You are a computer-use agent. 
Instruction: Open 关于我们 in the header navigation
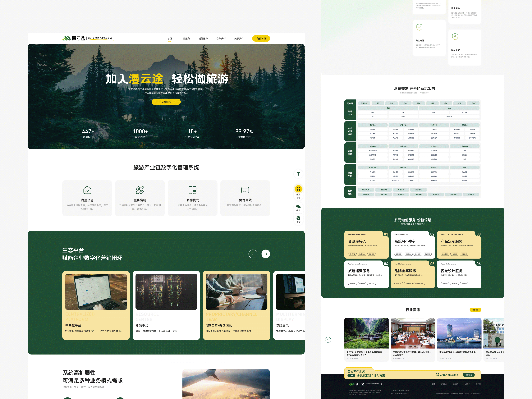(239, 39)
